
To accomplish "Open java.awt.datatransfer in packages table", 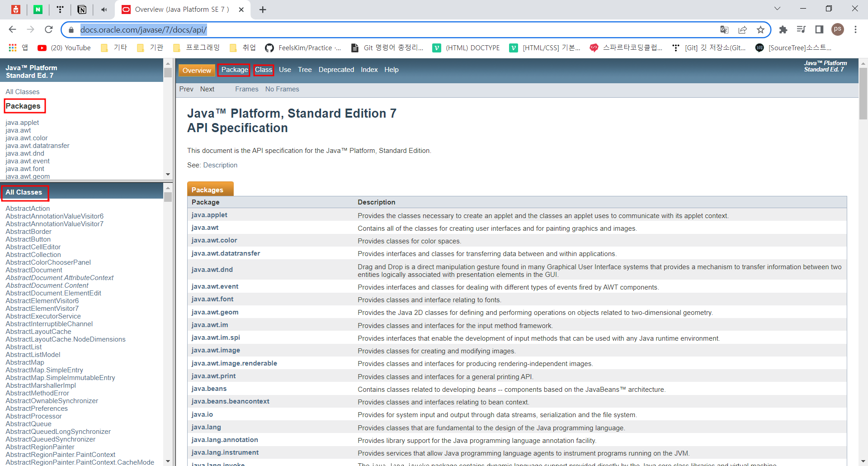I will tap(226, 253).
